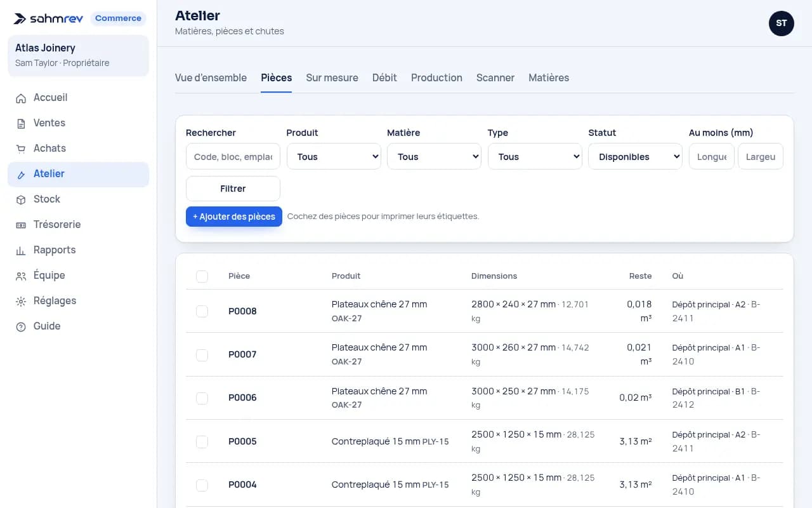Tick the checkbox for piece P0006
812x508 pixels.
(x=202, y=398)
